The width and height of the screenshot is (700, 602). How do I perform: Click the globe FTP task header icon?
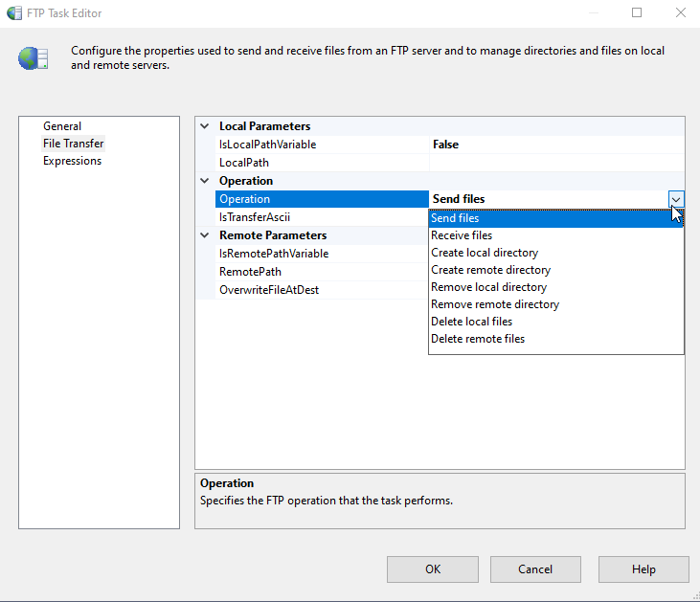[x=34, y=58]
